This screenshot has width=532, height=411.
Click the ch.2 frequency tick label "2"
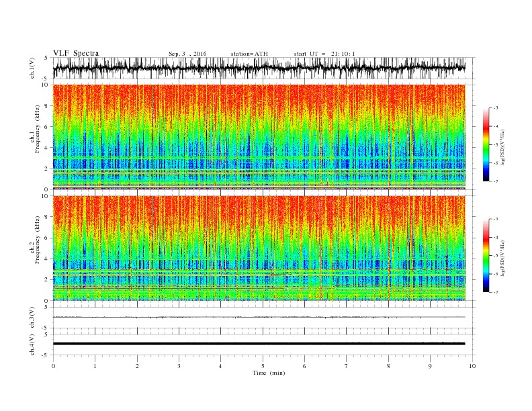click(x=47, y=280)
